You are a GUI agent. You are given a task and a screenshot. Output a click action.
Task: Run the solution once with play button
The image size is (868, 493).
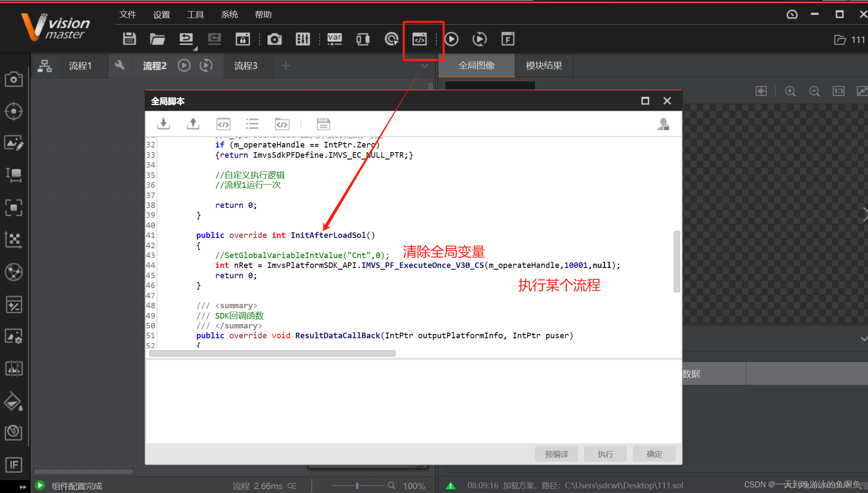[x=451, y=39]
